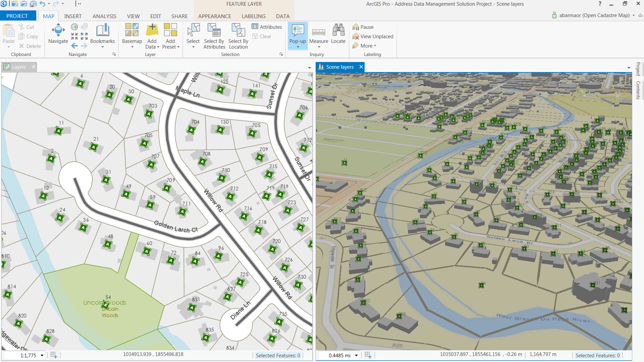Click the Add Data icon
Viewport: 644px width, 362px height.
[x=152, y=30]
